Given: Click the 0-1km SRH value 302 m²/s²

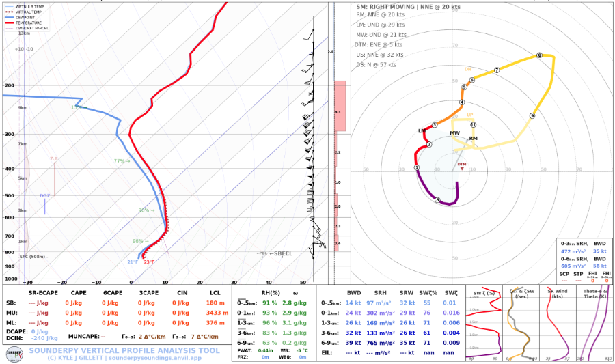Looking at the screenshot, I should tap(380, 313).
